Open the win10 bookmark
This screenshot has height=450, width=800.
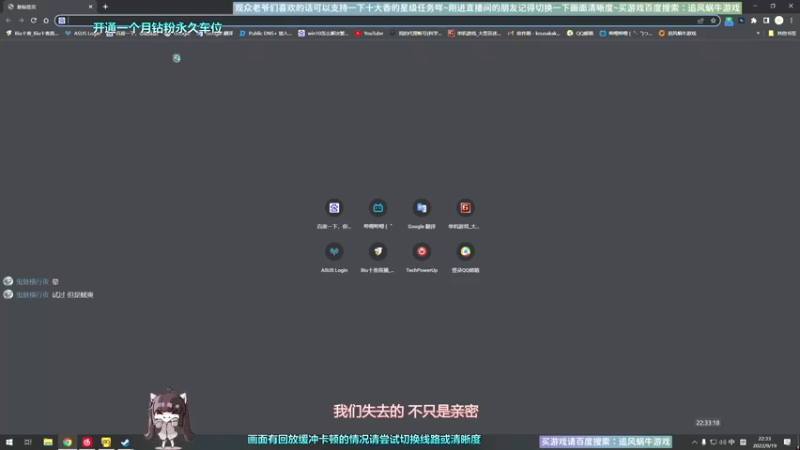pyautogui.click(x=323, y=33)
